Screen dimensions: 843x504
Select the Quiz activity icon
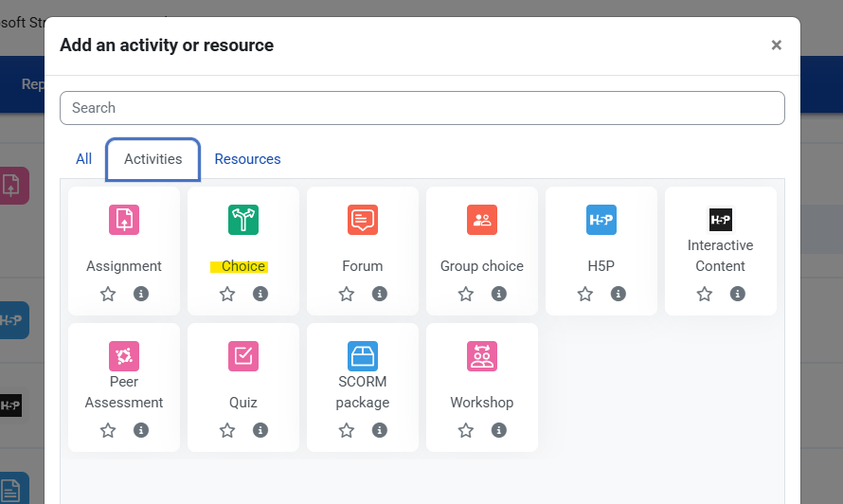click(x=243, y=356)
